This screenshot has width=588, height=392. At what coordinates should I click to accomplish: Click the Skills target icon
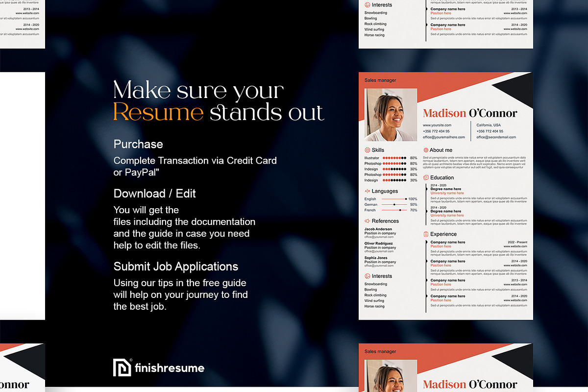click(x=367, y=150)
